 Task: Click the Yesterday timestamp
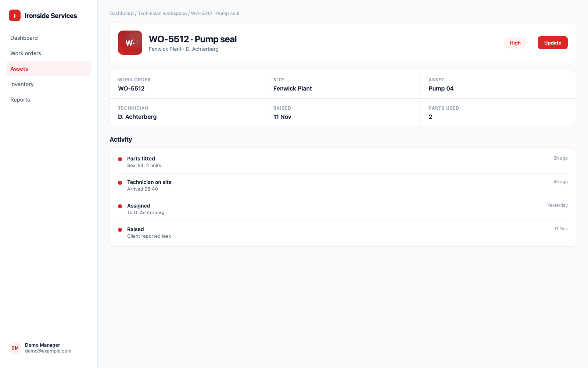[x=557, y=205]
